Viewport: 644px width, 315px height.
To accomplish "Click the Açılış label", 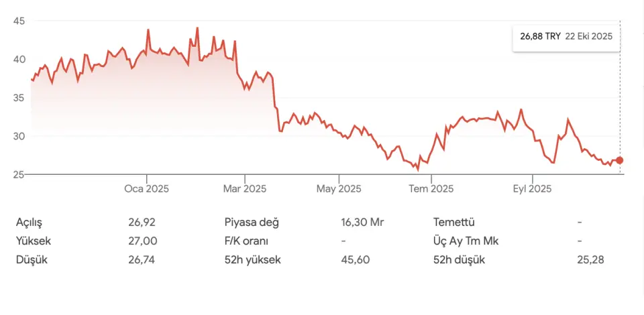I will (x=34, y=223).
